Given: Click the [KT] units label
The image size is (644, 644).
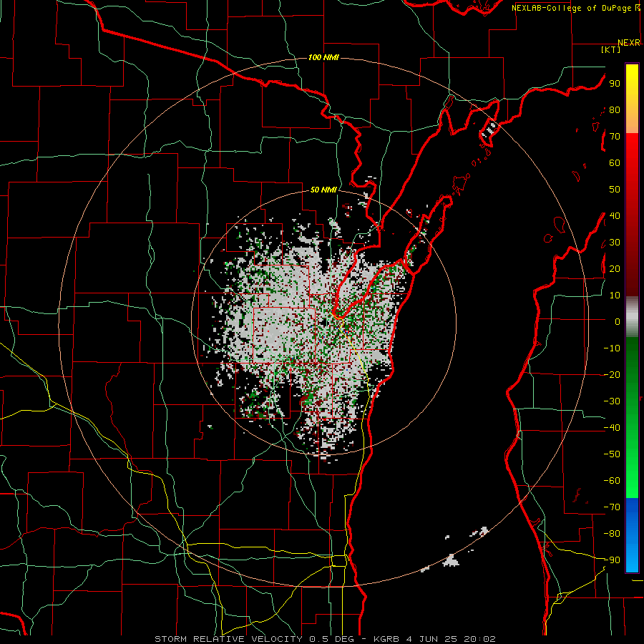Looking at the screenshot, I should (611, 49).
